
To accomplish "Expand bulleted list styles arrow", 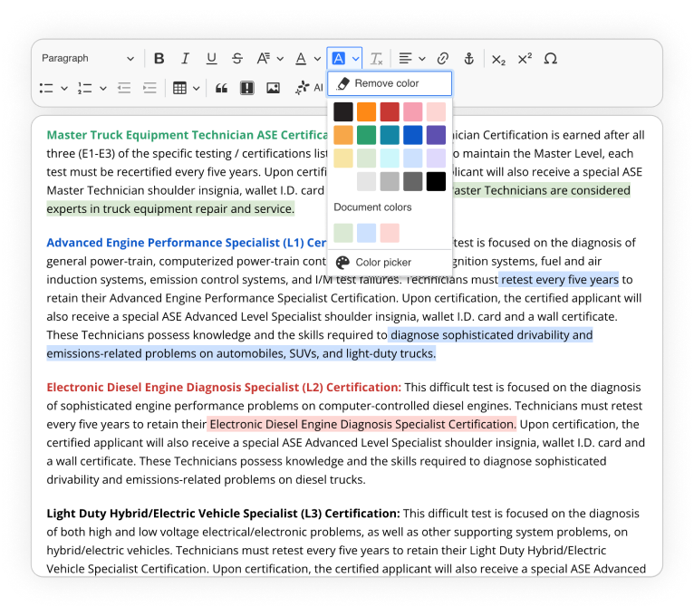I will (64, 88).
